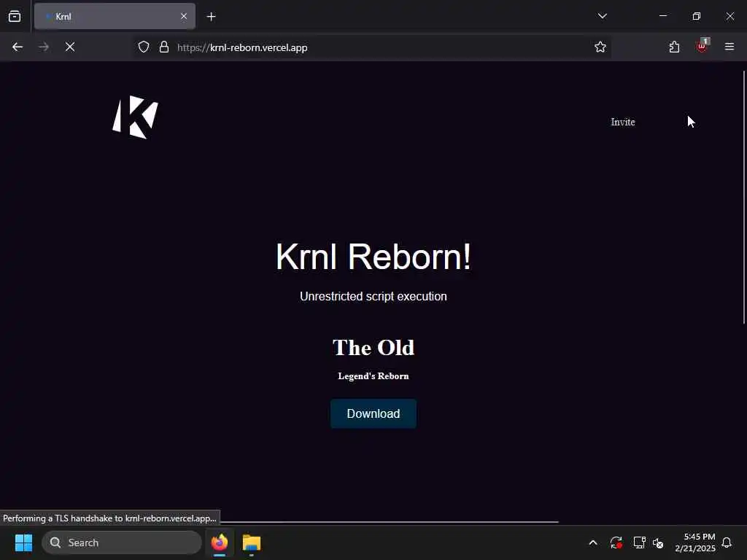Close the Krnl tab
747x560 pixels.
tap(184, 17)
